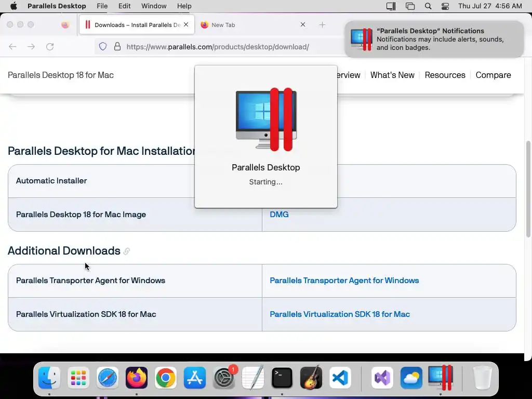The width and height of the screenshot is (532, 399).
Task: Open the File menu
Action: pyautogui.click(x=102, y=6)
